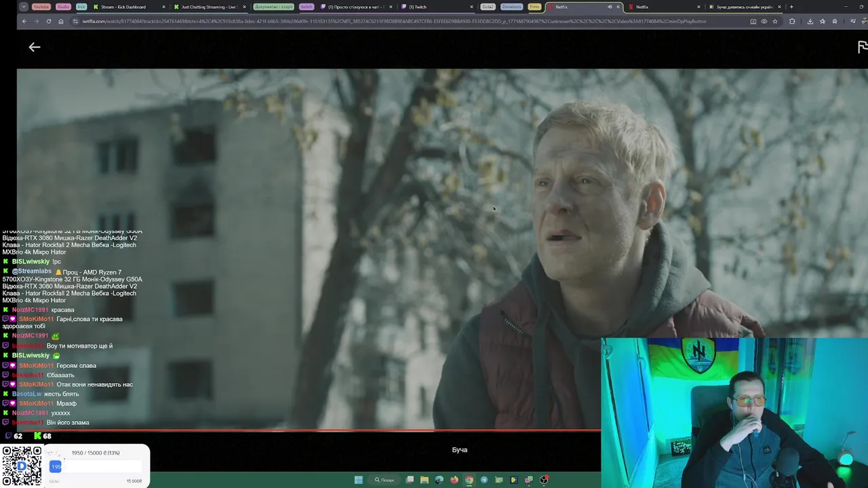Open Telegram from the taskbar
The image size is (868, 488).
pos(484,480)
